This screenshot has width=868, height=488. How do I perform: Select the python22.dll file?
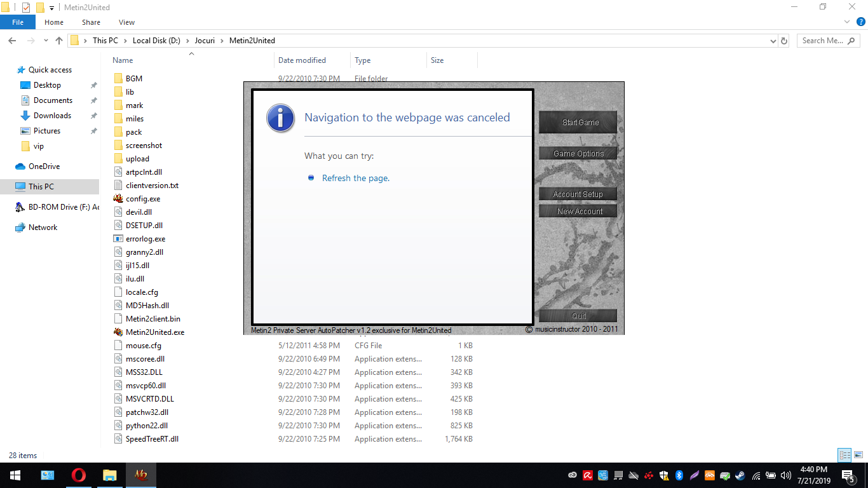pos(147,426)
